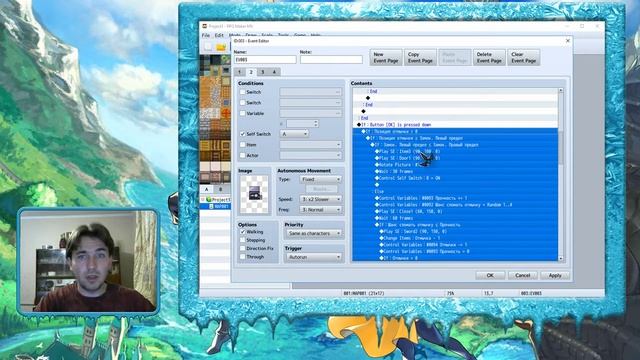Click Delete Event Page button
The image size is (640, 360).
tap(489, 58)
